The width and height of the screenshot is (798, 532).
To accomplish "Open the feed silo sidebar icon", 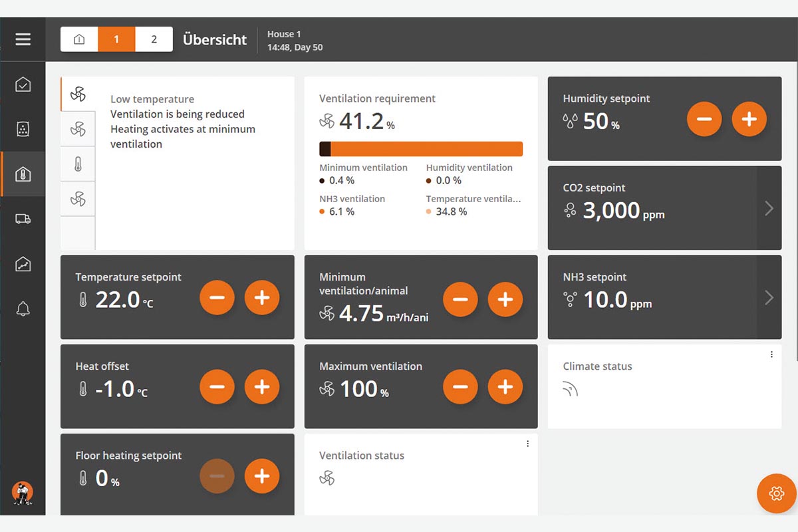I will click(x=23, y=129).
